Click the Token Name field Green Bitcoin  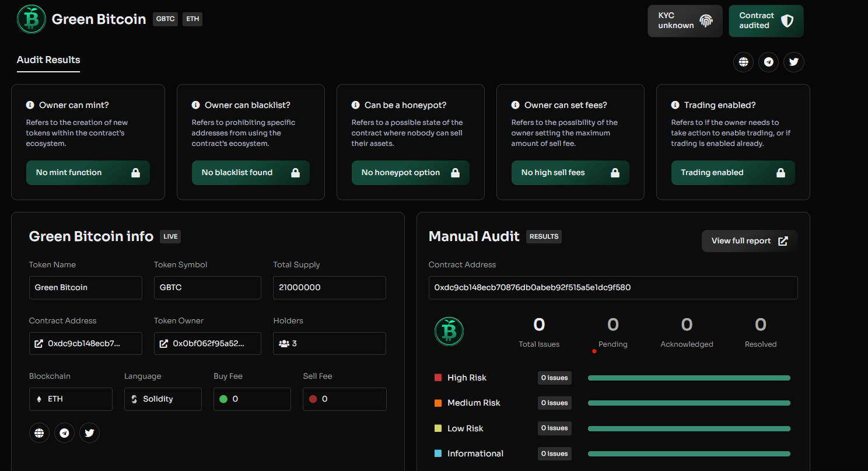coord(86,288)
